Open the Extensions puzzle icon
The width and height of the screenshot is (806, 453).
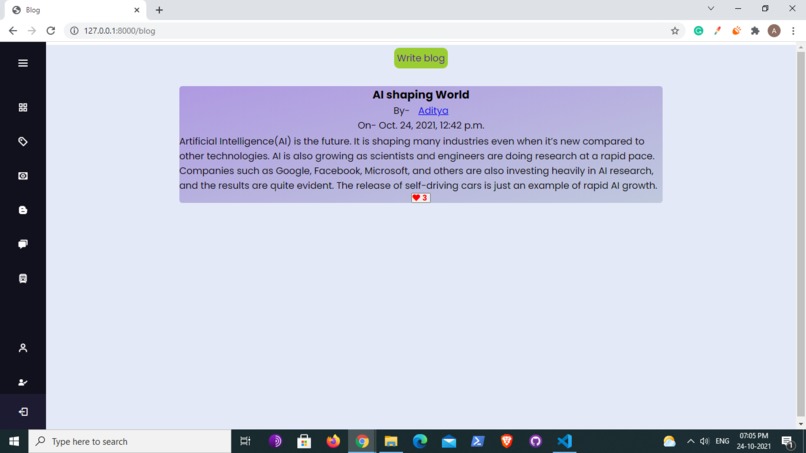(x=755, y=31)
